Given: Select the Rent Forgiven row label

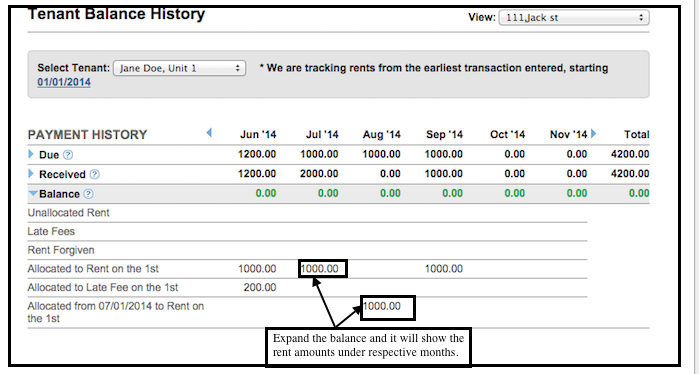Looking at the screenshot, I should pyautogui.click(x=61, y=251).
